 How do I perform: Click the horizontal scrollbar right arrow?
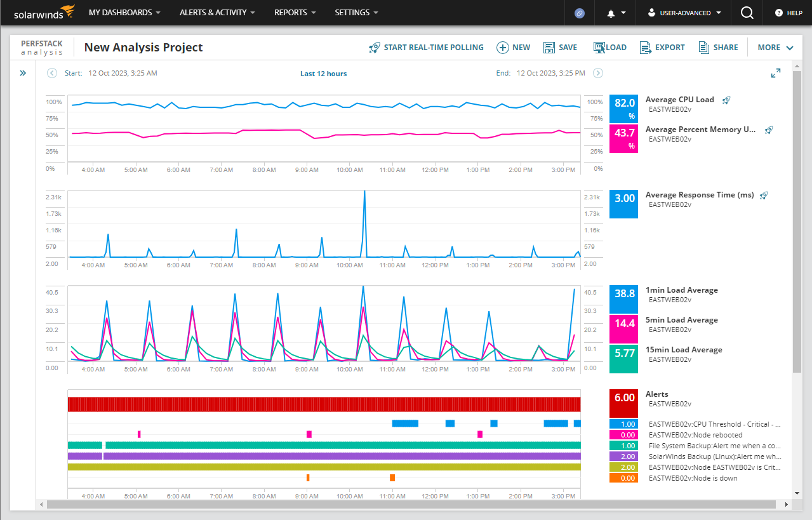coord(787,504)
